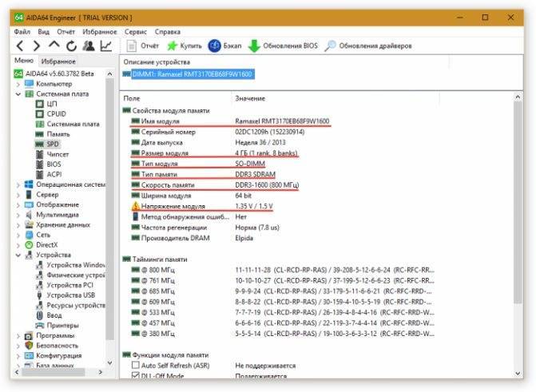Open the line graph icon in toolbar

pyautogui.click(x=106, y=46)
